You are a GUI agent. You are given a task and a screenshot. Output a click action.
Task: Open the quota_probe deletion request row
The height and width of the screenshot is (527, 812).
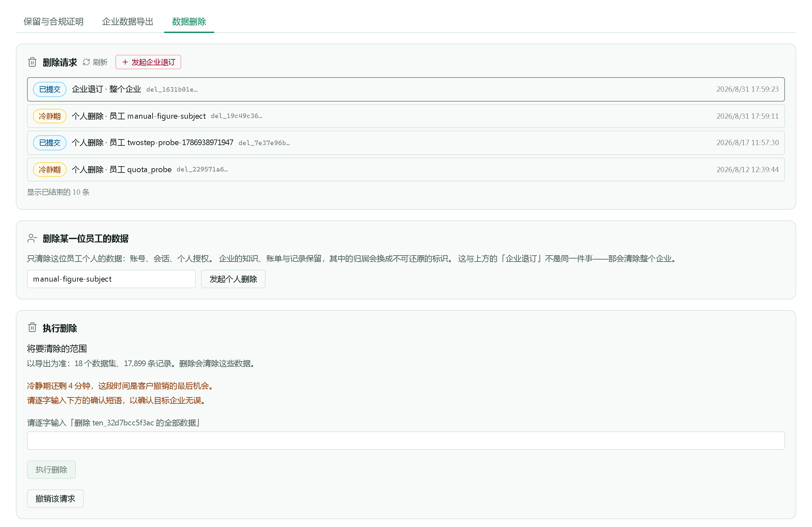tap(406, 170)
